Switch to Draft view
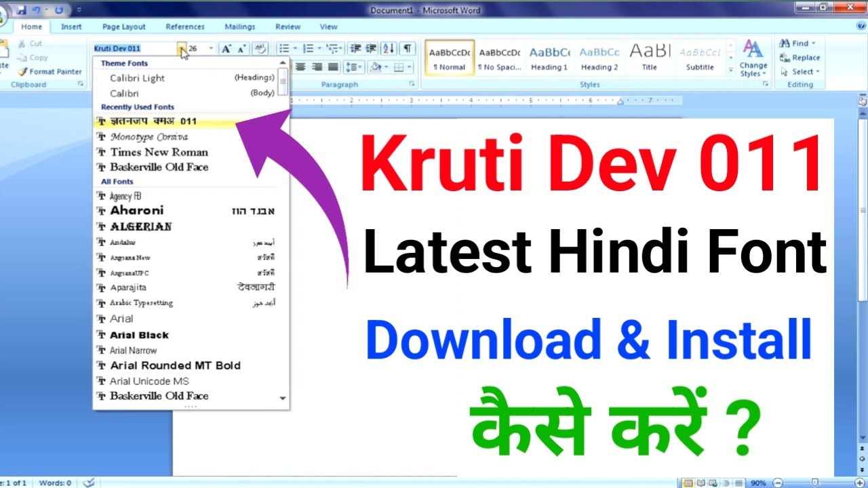868x488 pixels. pyautogui.click(x=740, y=483)
